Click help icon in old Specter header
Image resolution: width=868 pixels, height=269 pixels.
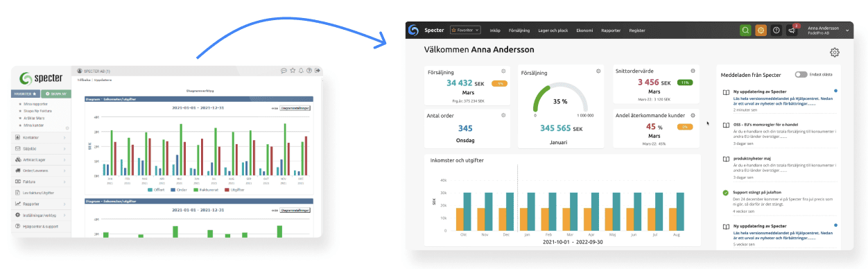[309, 71]
